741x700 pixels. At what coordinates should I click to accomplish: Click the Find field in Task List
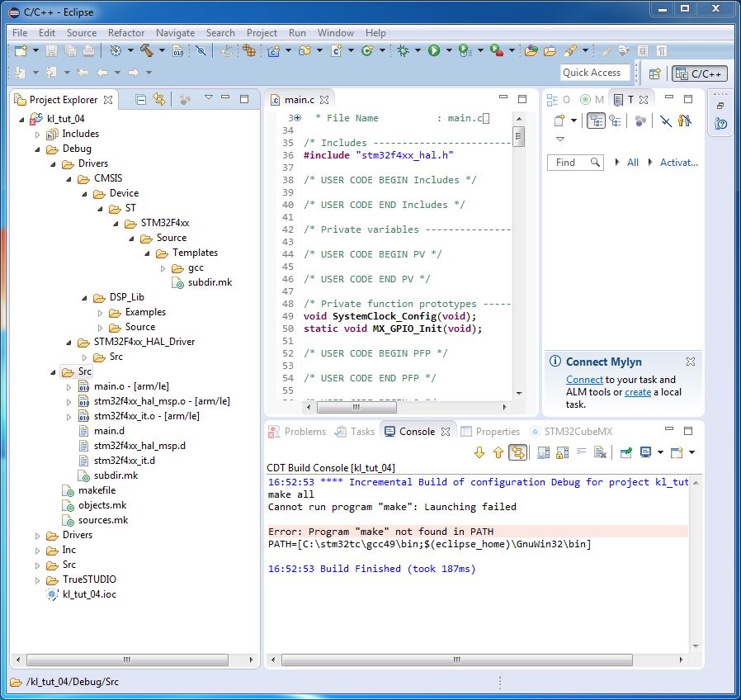tap(575, 163)
